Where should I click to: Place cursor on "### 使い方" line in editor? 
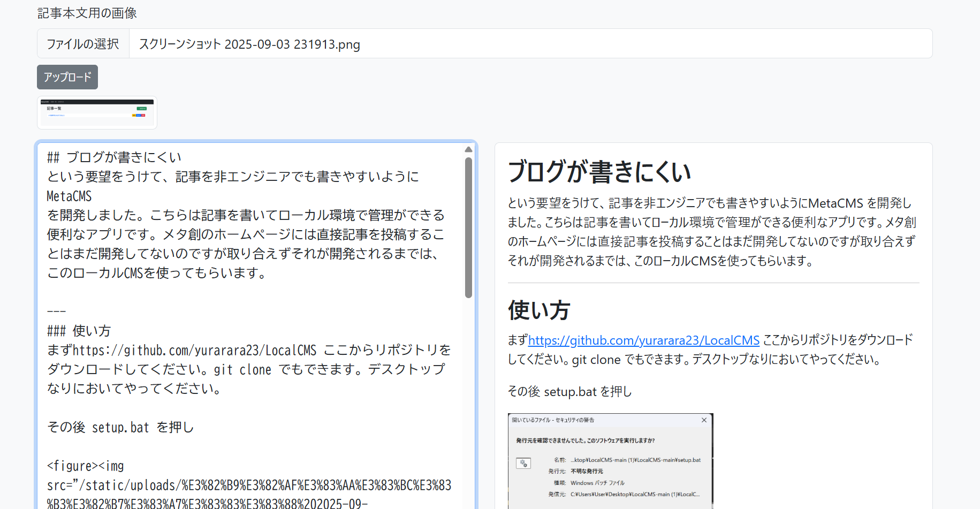[x=79, y=331]
